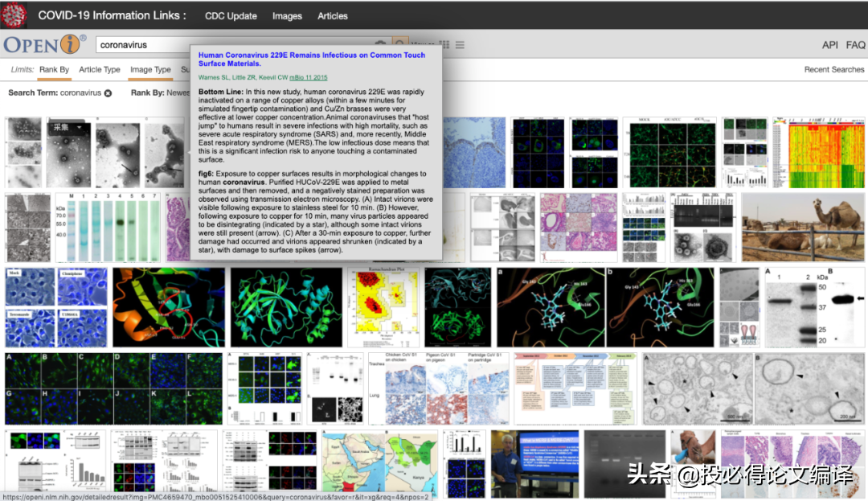Open the camels photo thumbnail
Image resolution: width=868 pixels, height=501 pixels.
point(803,227)
